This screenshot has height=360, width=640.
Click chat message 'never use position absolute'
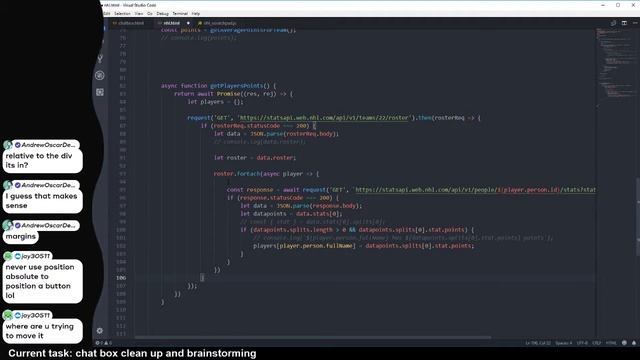(42, 281)
